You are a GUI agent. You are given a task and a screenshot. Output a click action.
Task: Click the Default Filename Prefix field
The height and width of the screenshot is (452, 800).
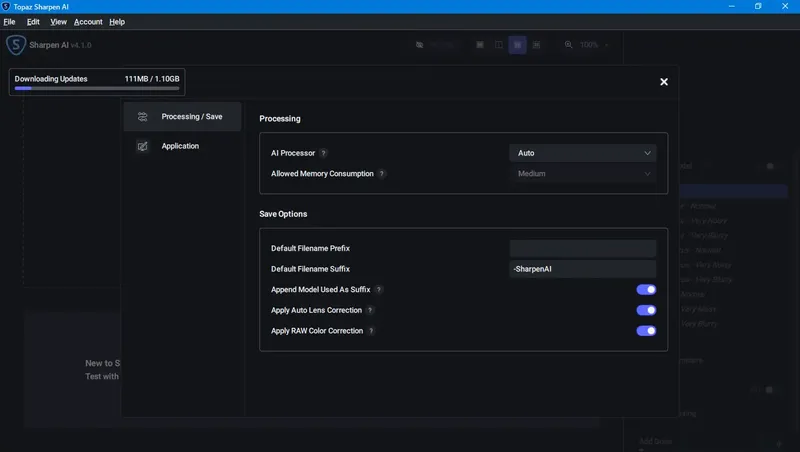(583, 248)
